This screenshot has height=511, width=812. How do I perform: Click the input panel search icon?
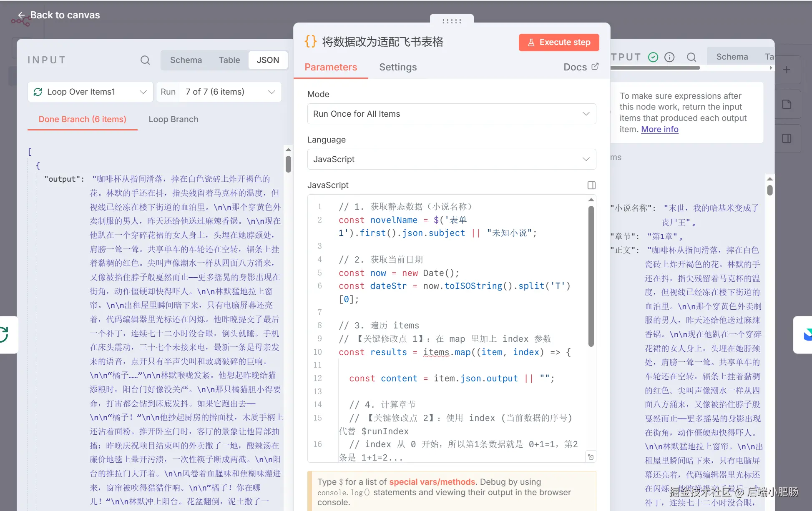click(145, 60)
